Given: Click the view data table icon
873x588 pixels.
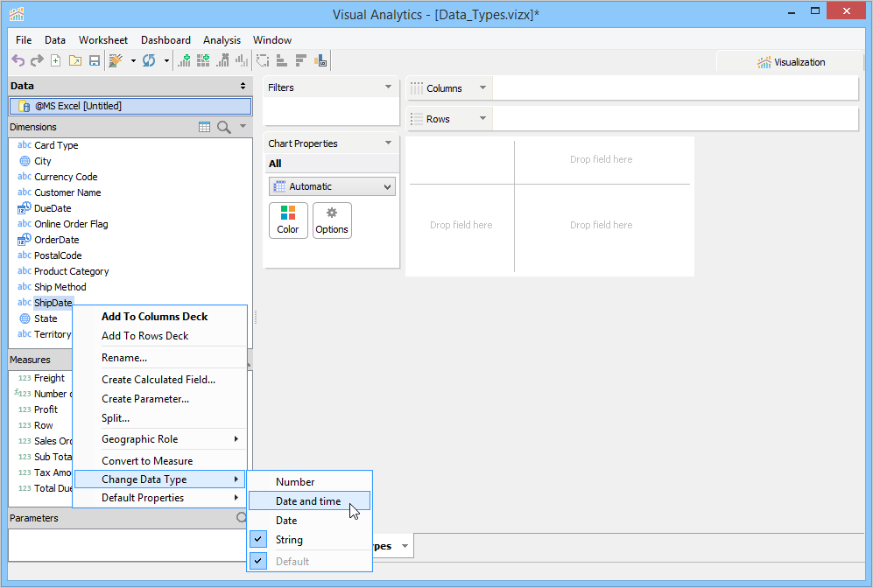Looking at the screenshot, I should [204, 127].
